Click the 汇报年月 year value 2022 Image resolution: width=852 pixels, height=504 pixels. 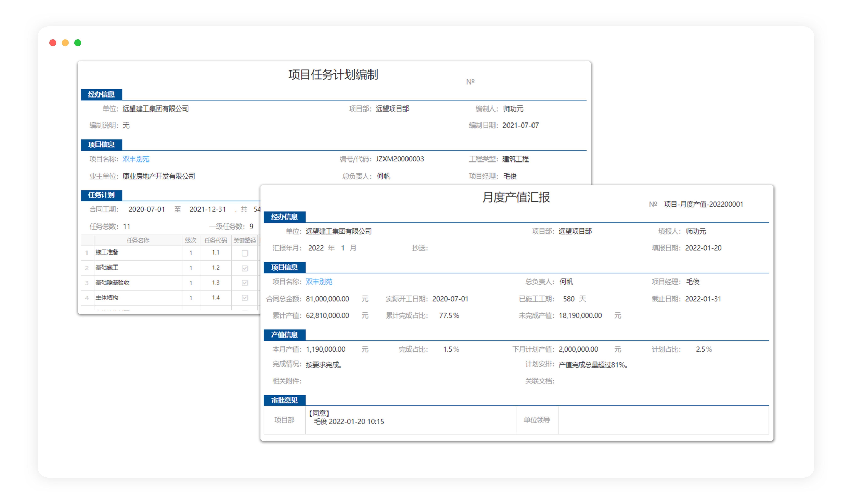coord(316,248)
